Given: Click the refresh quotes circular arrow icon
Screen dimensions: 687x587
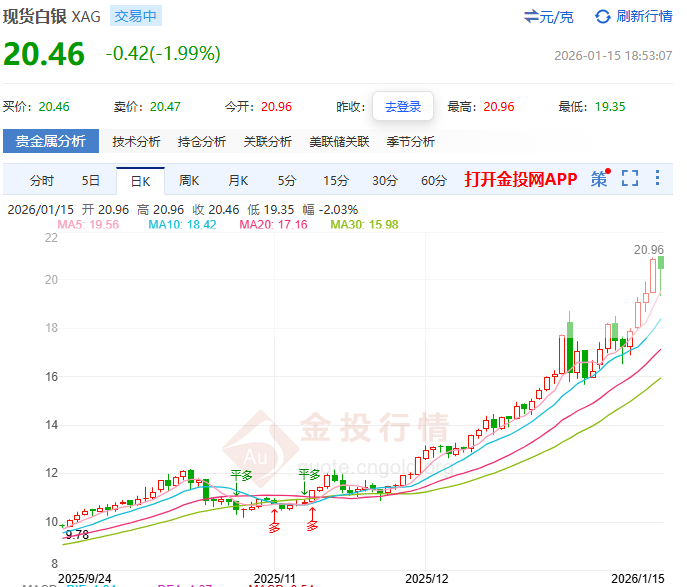Looking at the screenshot, I should (602, 16).
